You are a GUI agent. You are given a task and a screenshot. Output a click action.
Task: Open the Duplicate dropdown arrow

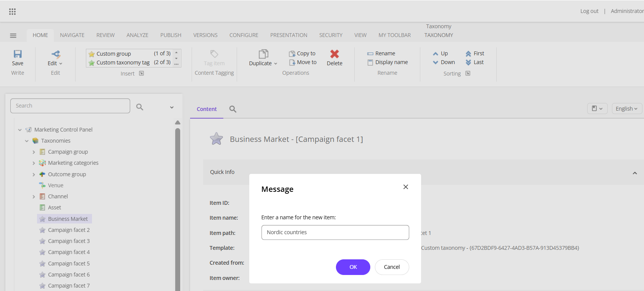tap(276, 64)
